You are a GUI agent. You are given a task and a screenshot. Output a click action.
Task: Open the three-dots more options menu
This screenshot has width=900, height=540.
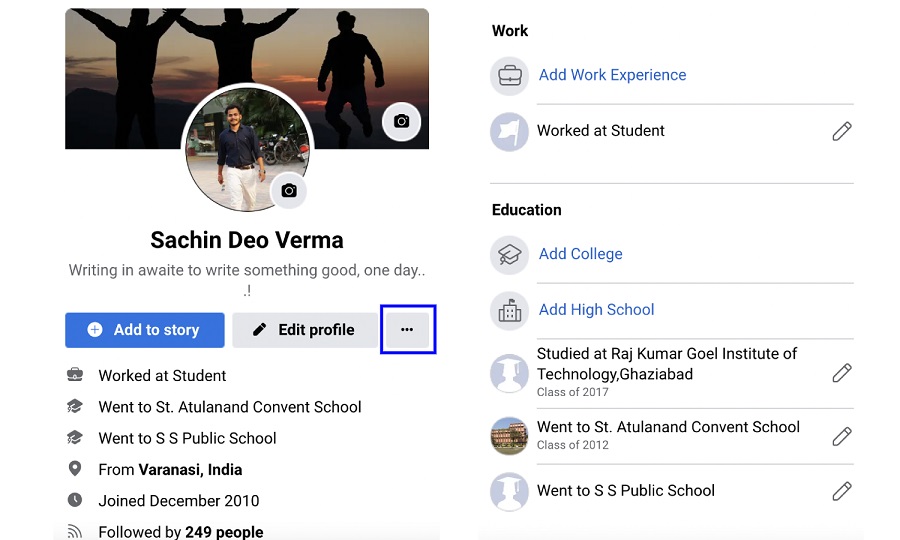tap(407, 329)
